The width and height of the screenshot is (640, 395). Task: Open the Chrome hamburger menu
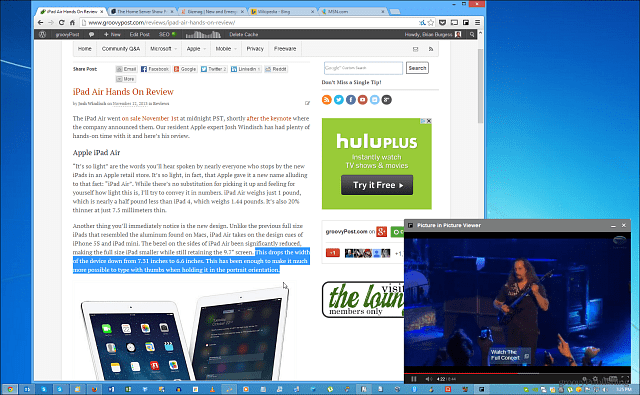click(477, 22)
